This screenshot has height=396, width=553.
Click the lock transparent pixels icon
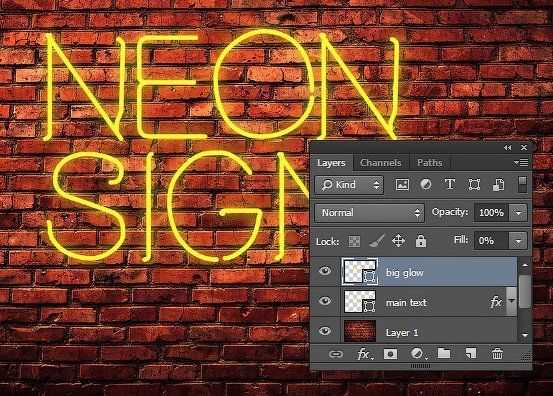tap(354, 241)
